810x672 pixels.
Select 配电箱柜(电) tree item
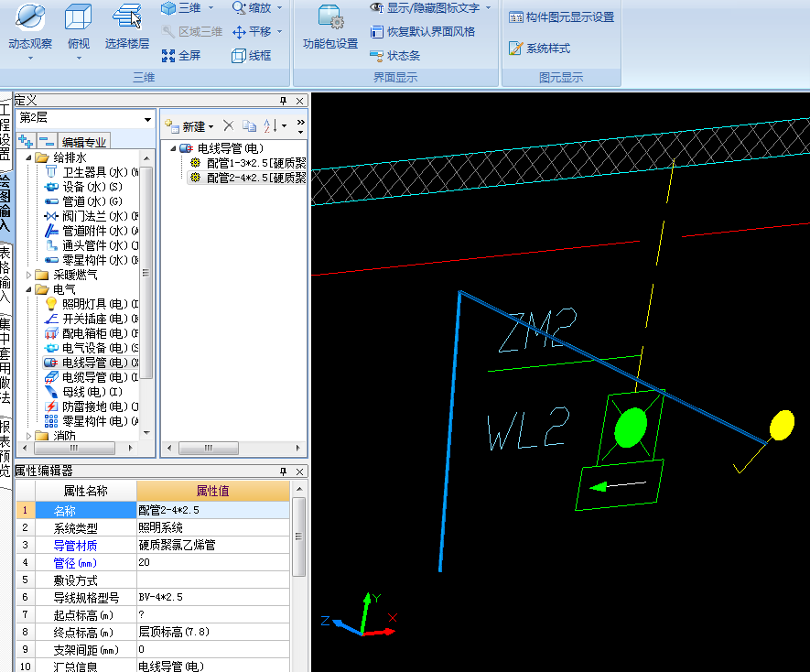(92, 333)
